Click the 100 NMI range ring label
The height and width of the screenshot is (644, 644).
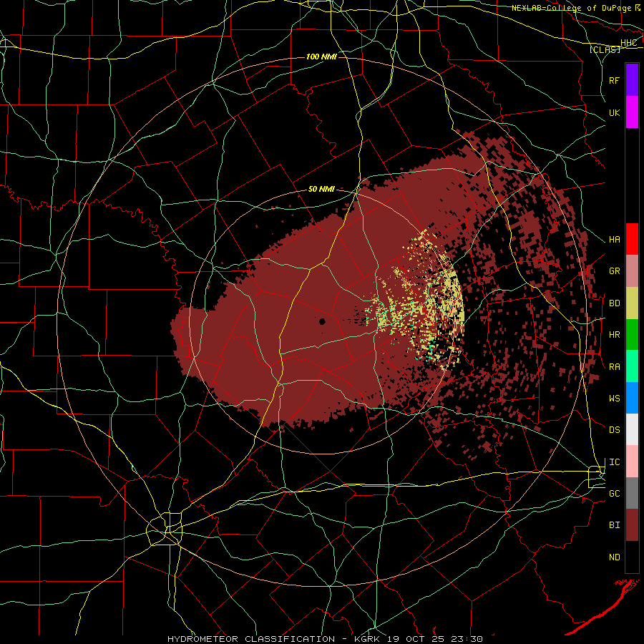coord(321,57)
